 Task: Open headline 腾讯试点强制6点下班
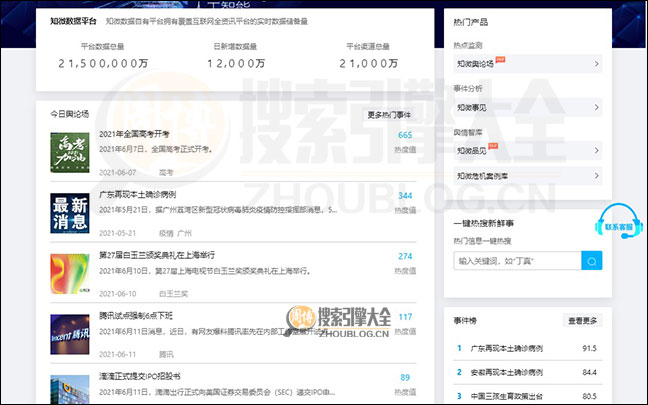136,316
